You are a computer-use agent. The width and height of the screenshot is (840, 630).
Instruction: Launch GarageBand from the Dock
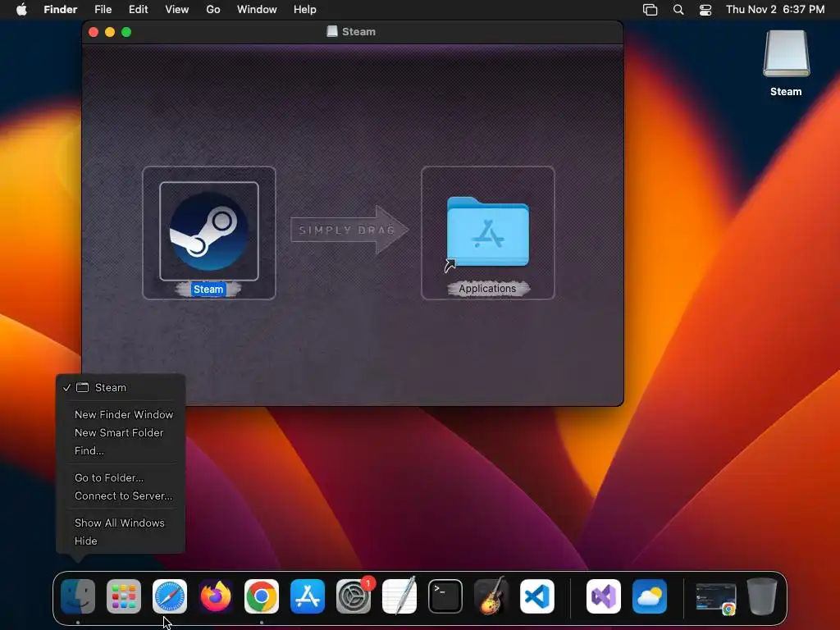tap(491, 596)
